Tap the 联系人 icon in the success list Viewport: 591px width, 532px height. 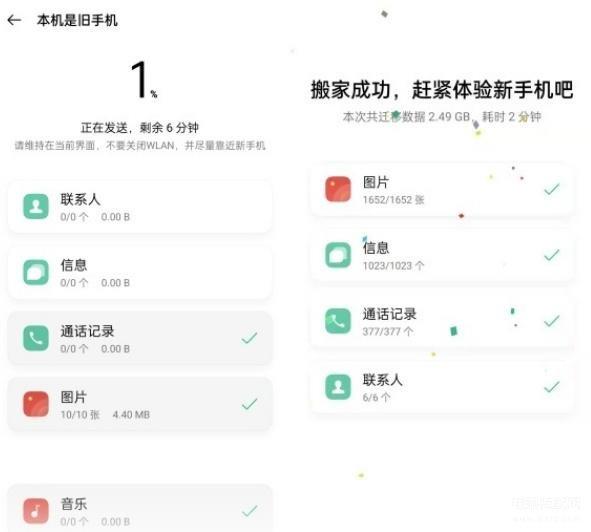point(338,387)
